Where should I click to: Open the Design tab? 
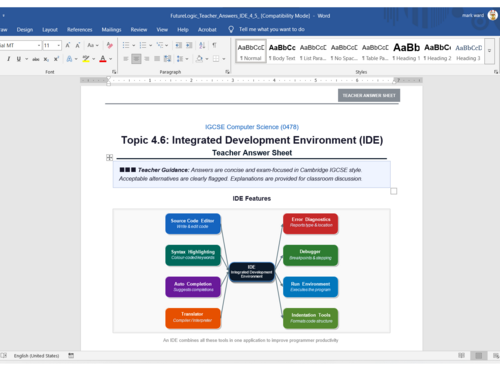pyautogui.click(x=25, y=30)
